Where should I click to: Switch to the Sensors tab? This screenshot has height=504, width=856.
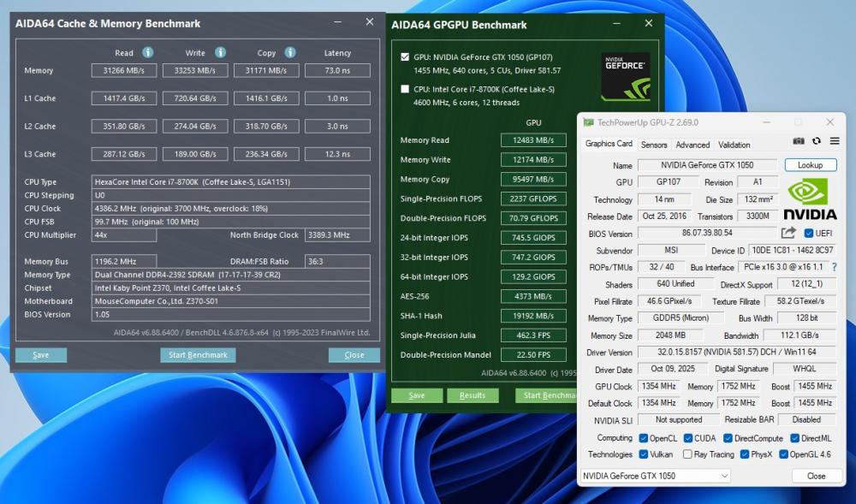coord(654,145)
